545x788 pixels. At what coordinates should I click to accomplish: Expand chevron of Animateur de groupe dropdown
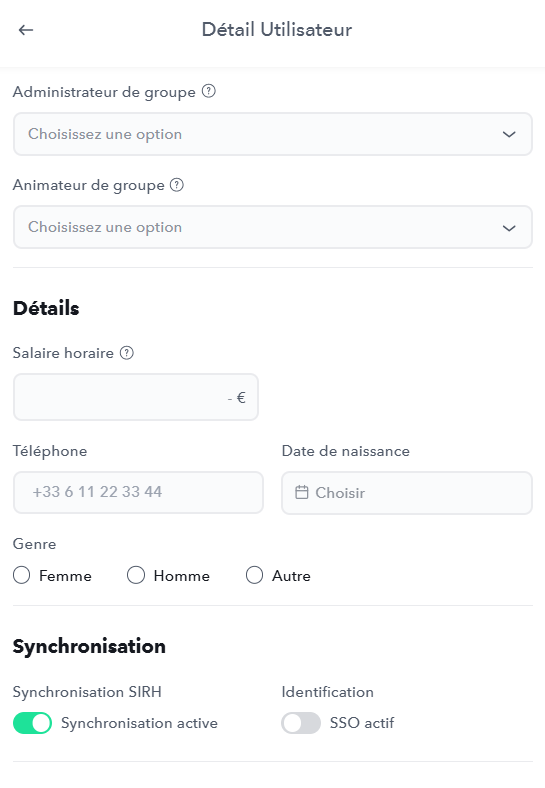click(x=509, y=228)
